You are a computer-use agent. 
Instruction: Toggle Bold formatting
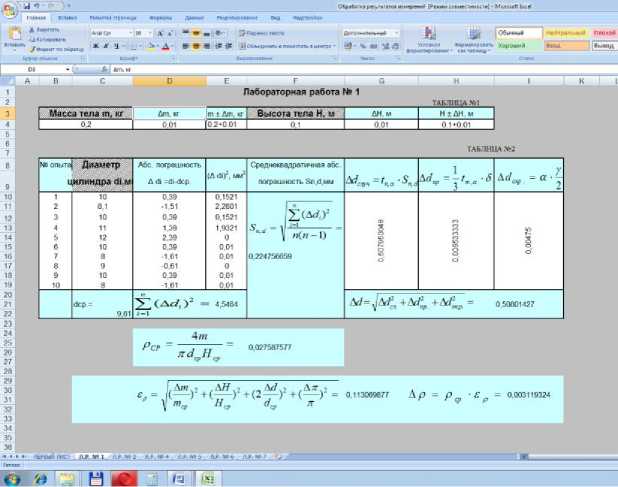(95, 46)
